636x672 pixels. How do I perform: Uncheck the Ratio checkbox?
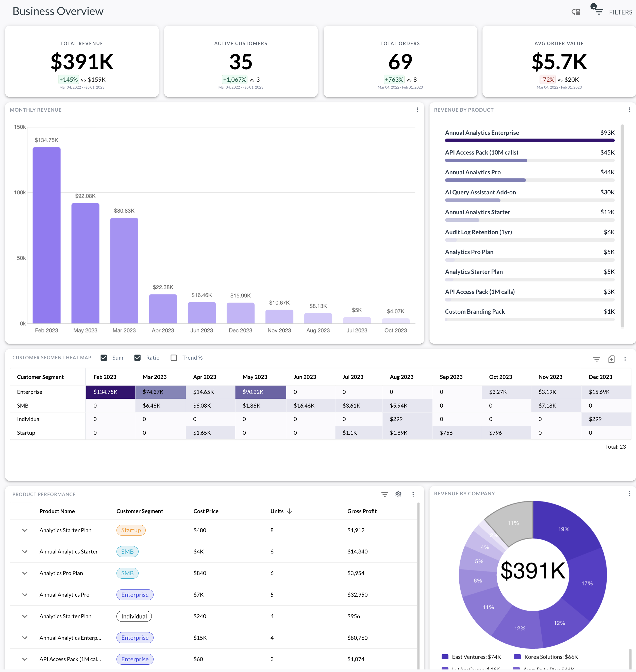pos(137,357)
